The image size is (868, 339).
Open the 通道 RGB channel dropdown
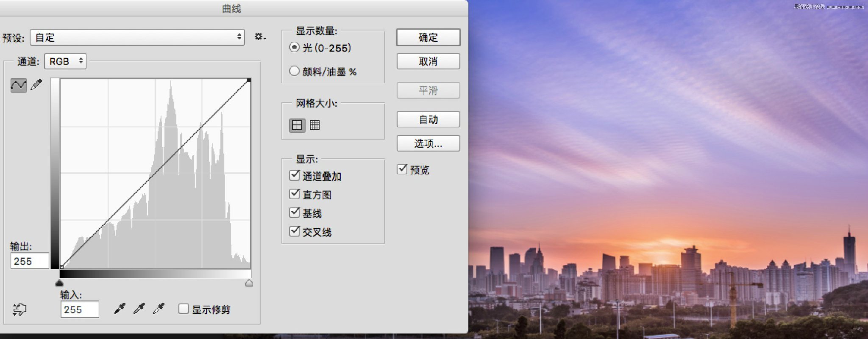coord(66,61)
